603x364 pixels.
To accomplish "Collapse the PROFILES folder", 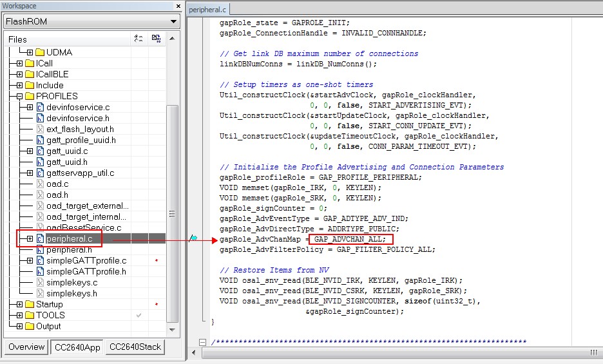I will click(x=19, y=96).
